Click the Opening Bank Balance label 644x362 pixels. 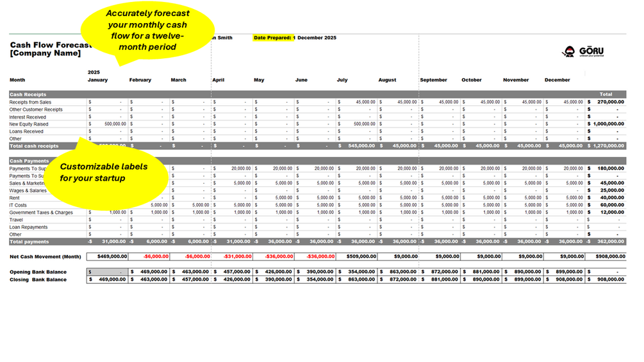point(38,272)
